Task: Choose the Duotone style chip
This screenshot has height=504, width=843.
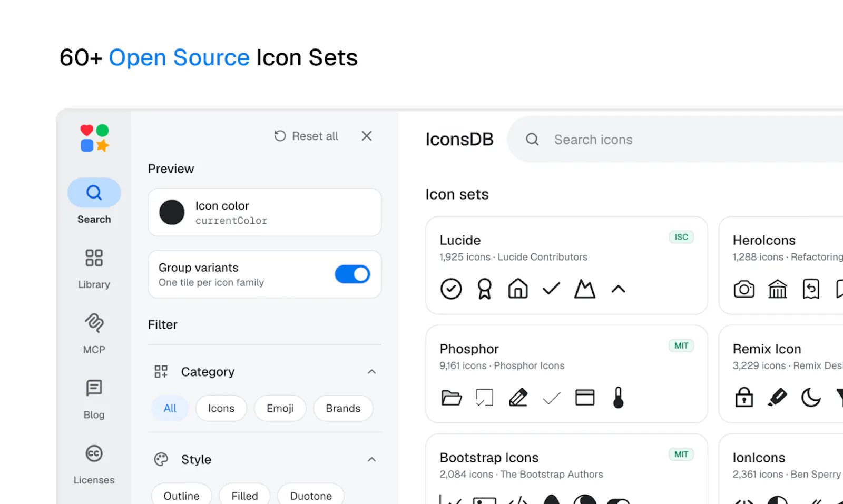Action: [x=311, y=495]
